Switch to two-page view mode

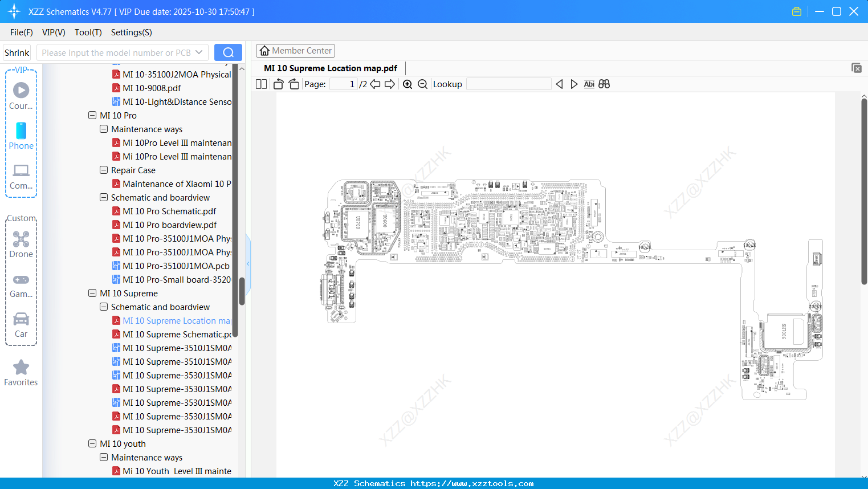261,84
